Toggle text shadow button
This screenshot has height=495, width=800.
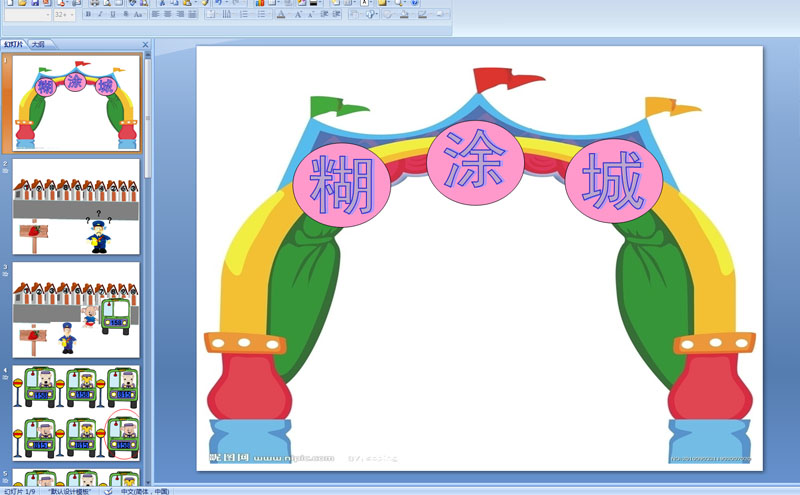(x=126, y=14)
